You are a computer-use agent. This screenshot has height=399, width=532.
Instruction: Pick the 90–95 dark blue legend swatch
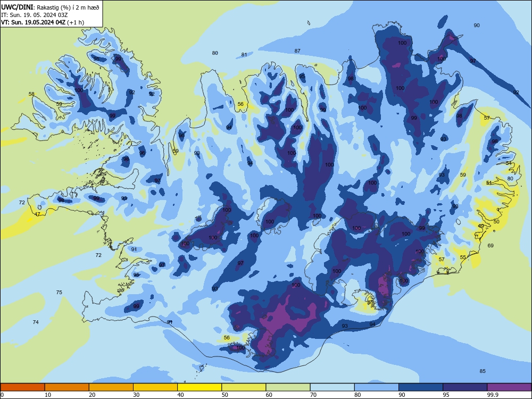pos(421,387)
